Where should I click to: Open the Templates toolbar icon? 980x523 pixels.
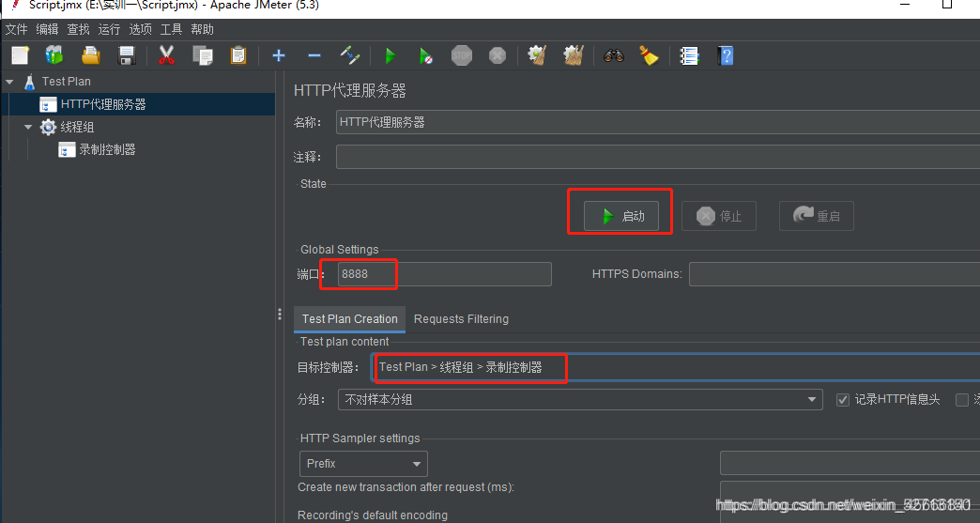coord(54,55)
